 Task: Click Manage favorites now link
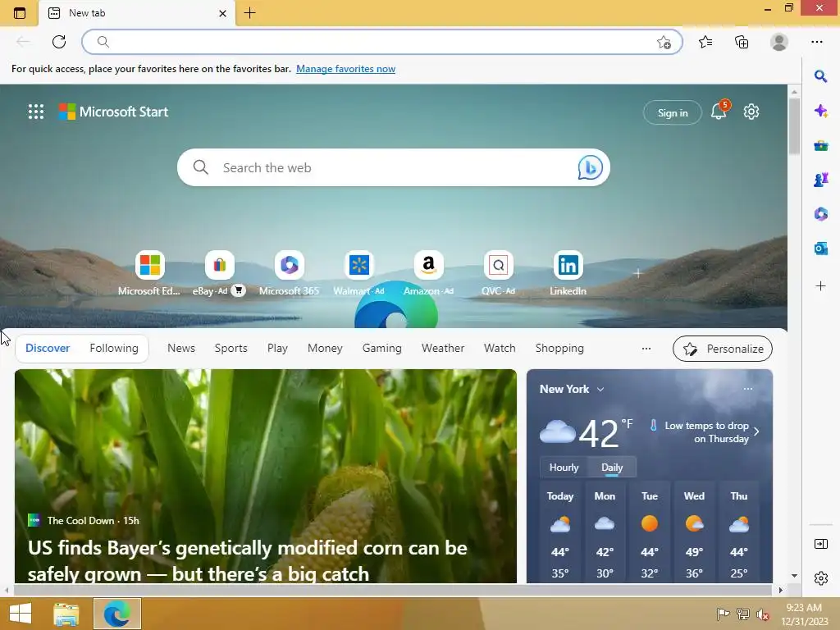click(345, 69)
